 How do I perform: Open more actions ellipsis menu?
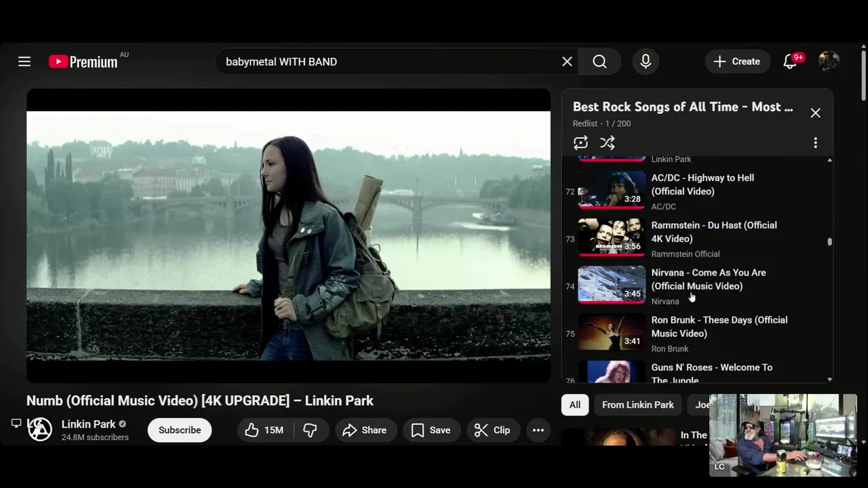(538, 430)
